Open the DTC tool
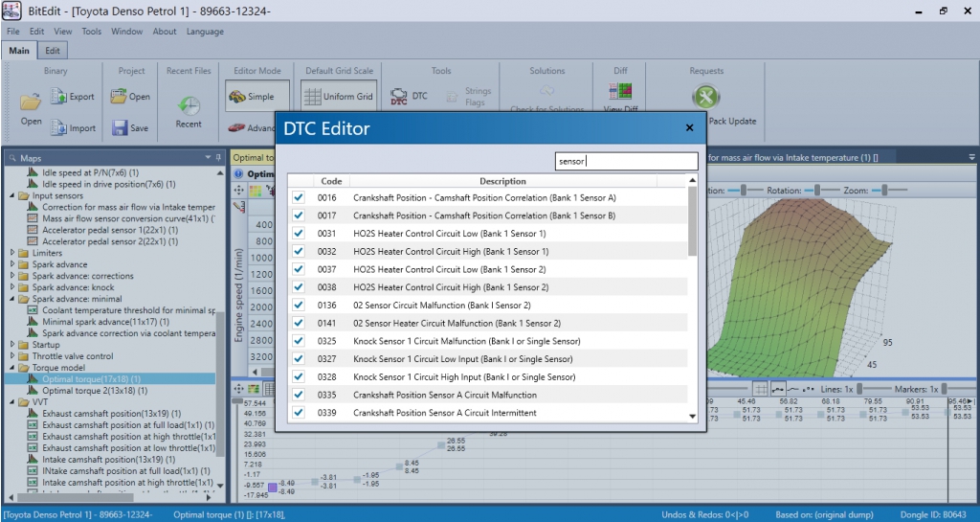Viewport: 980px width, 522px height. (x=410, y=97)
